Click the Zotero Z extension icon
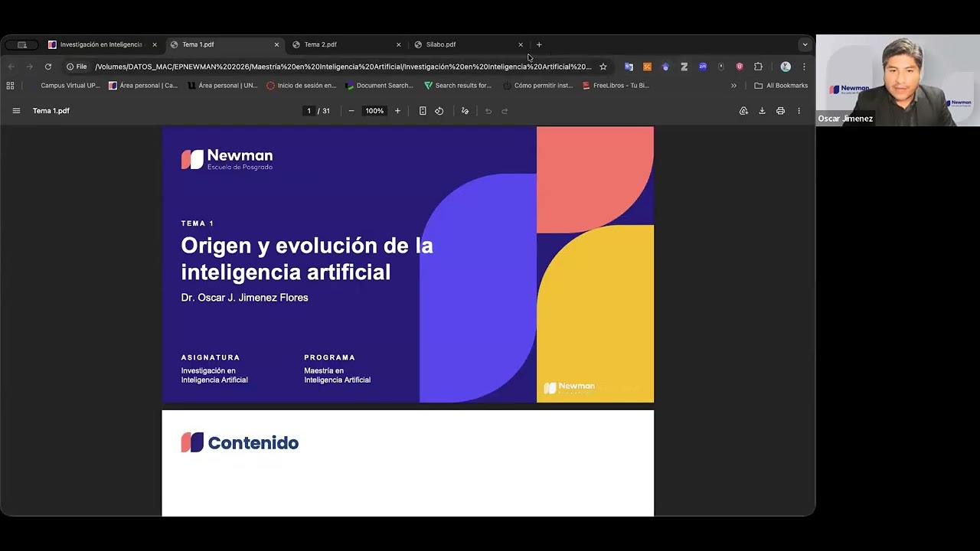Image resolution: width=980 pixels, height=551 pixels. tap(684, 67)
